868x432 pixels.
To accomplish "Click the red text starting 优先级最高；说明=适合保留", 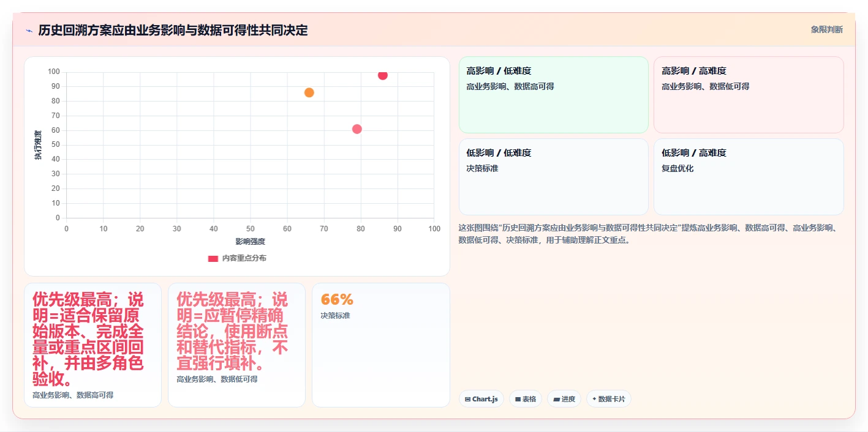I will pos(89,340).
